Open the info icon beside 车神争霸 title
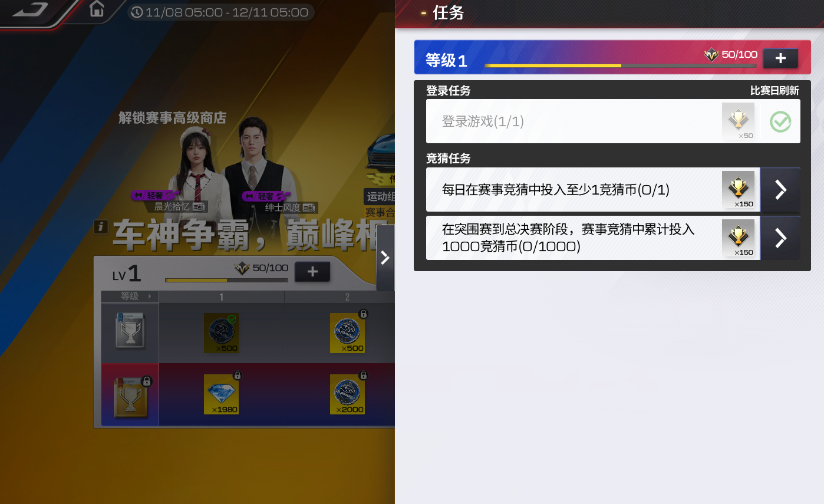The image size is (824, 504). [101, 227]
